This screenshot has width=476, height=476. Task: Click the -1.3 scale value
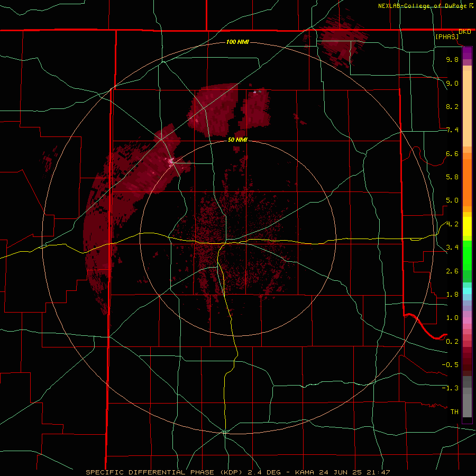click(x=450, y=388)
